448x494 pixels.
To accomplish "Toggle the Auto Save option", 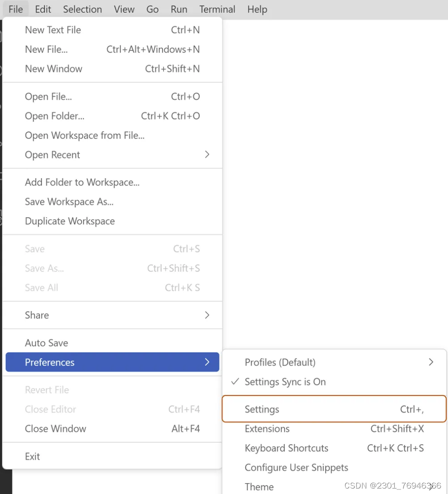I will click(x=112, y=343).
